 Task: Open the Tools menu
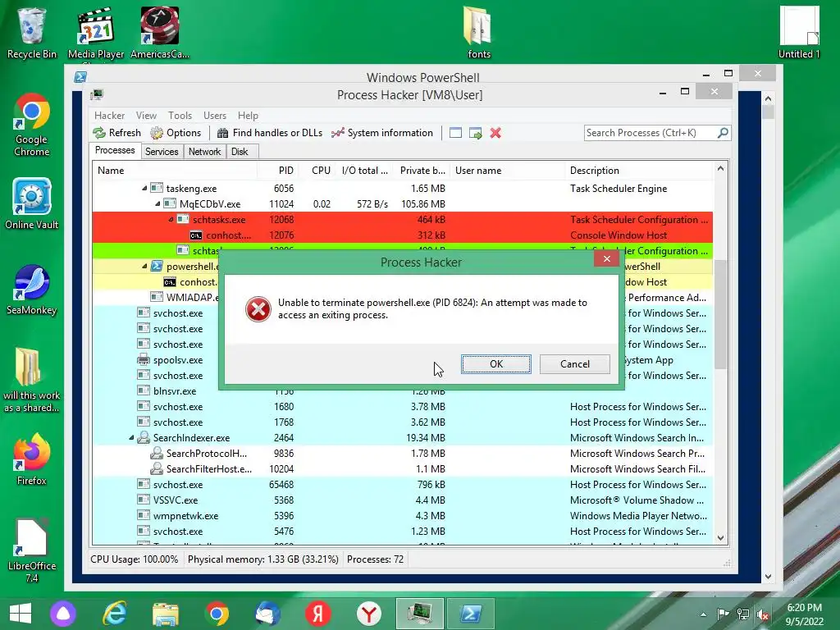coord(180,116)
